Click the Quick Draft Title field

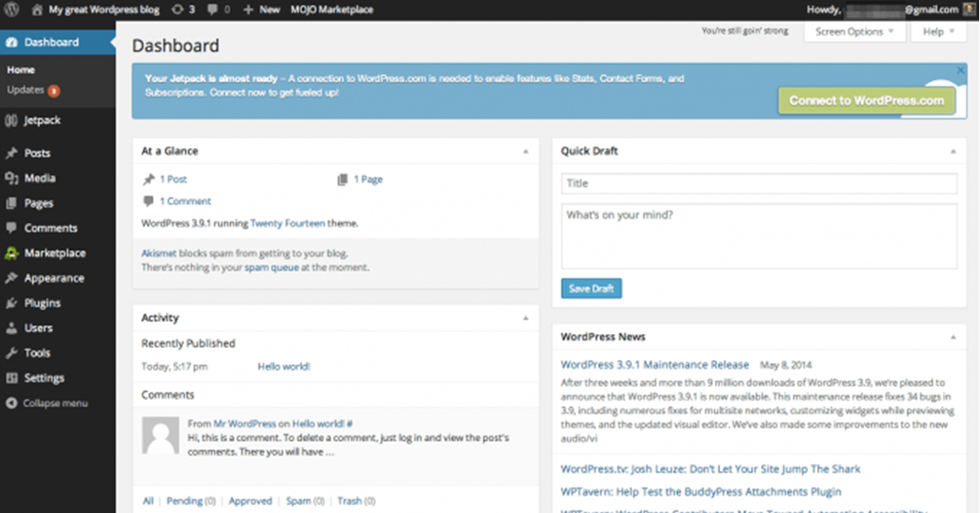(758, 183)
